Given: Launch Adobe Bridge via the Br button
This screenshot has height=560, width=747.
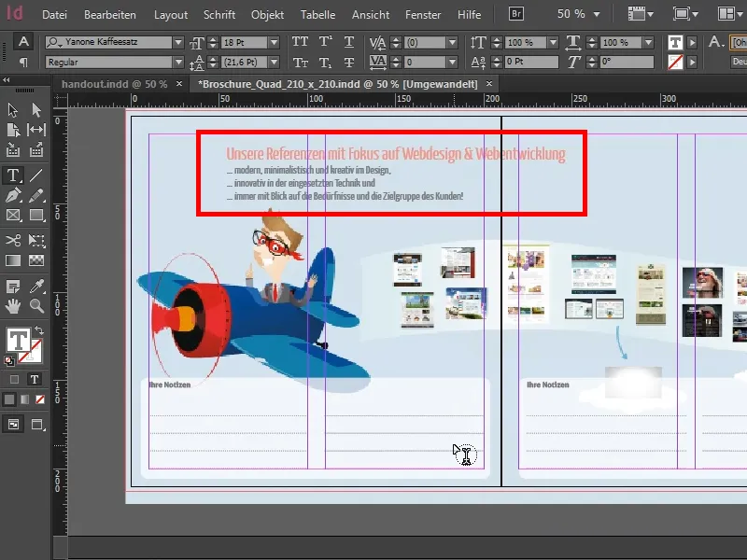Looking at the screenshot, I should pyautogui.click(x=514, y=14).
